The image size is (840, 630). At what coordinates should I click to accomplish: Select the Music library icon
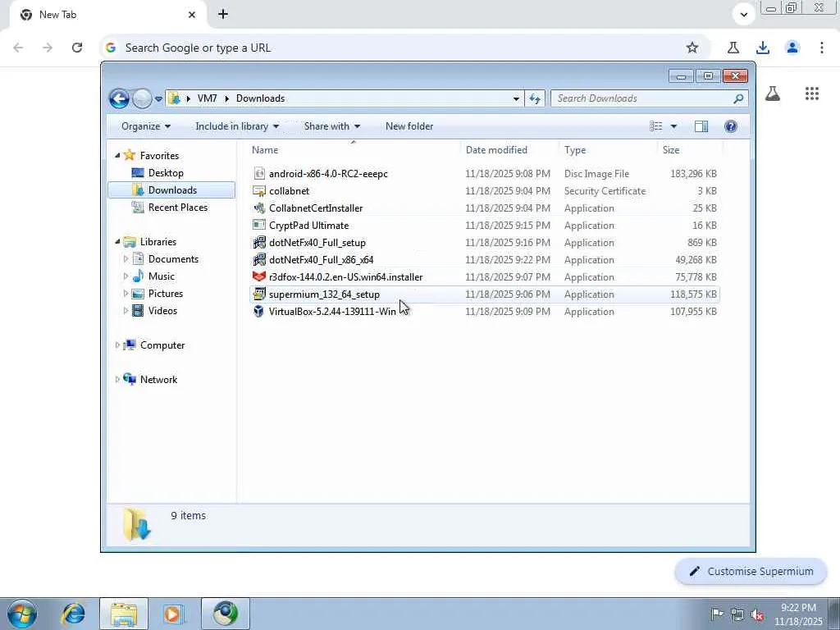coord(138,276)
